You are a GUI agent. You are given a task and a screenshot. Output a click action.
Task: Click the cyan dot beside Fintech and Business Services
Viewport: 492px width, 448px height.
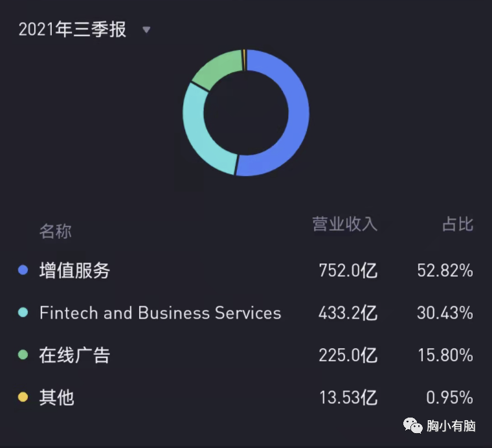coord(23,313)
